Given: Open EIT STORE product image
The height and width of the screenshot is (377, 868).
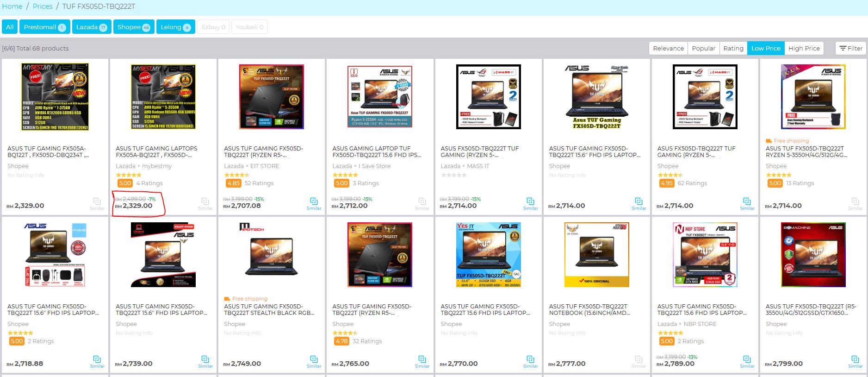Looking at the screenshot, I should pyautogui.click(x=272, y=97).
